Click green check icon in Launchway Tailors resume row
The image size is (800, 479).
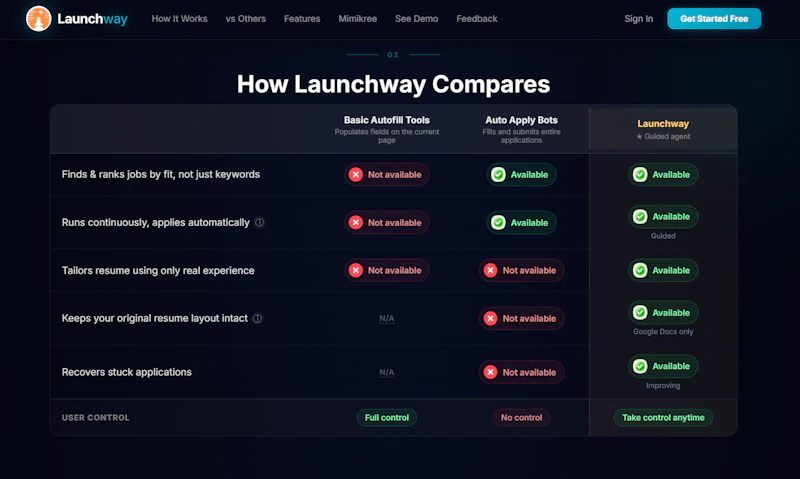(640, 270)
